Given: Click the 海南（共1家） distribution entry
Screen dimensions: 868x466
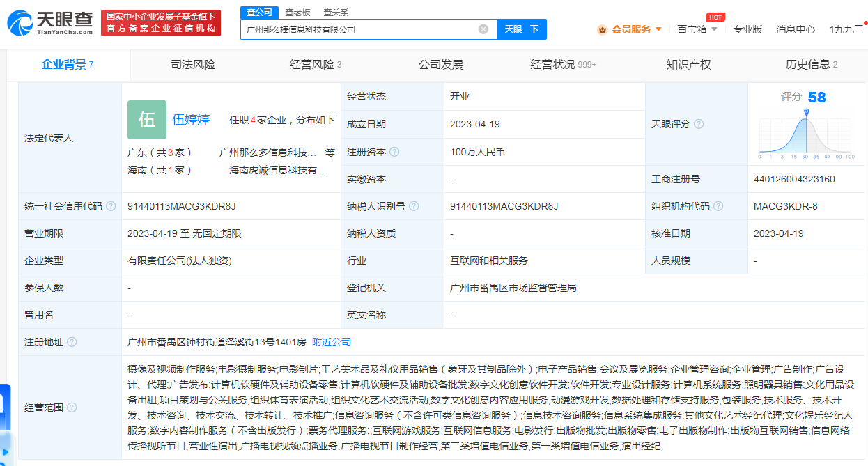Looking at the screenshot, I should click(x=160, y=170).
